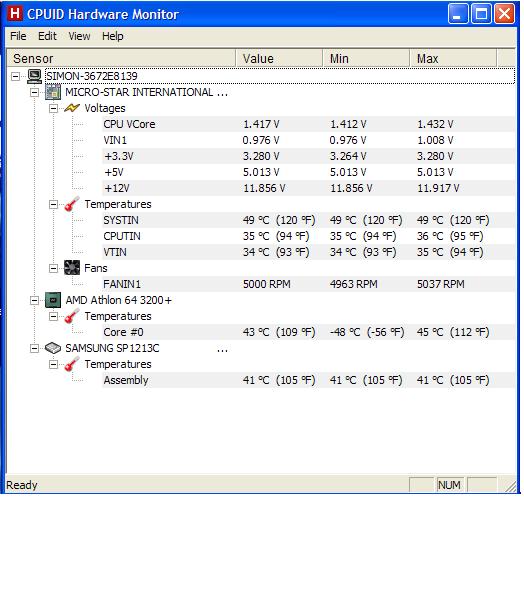Viewport: 524px width, 597px height.
Task: Open the View menu
Action: (79, 36)
